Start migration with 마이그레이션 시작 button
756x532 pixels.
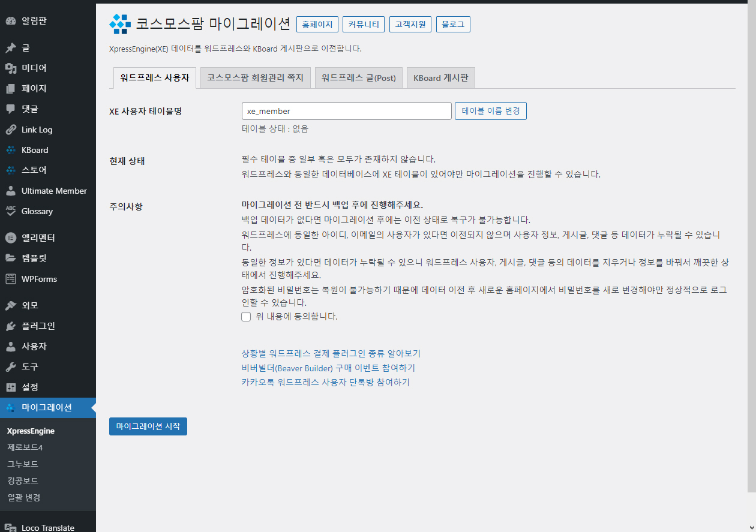[148, 426]
